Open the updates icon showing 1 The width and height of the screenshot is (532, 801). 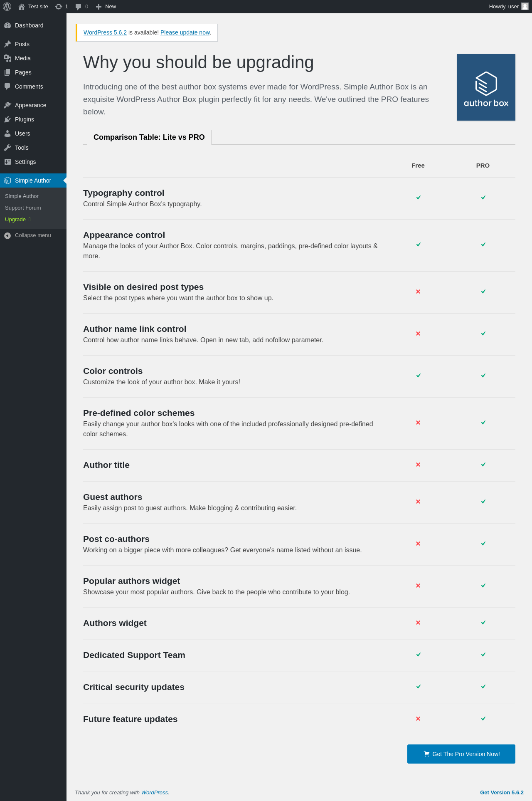click(59, 7)
